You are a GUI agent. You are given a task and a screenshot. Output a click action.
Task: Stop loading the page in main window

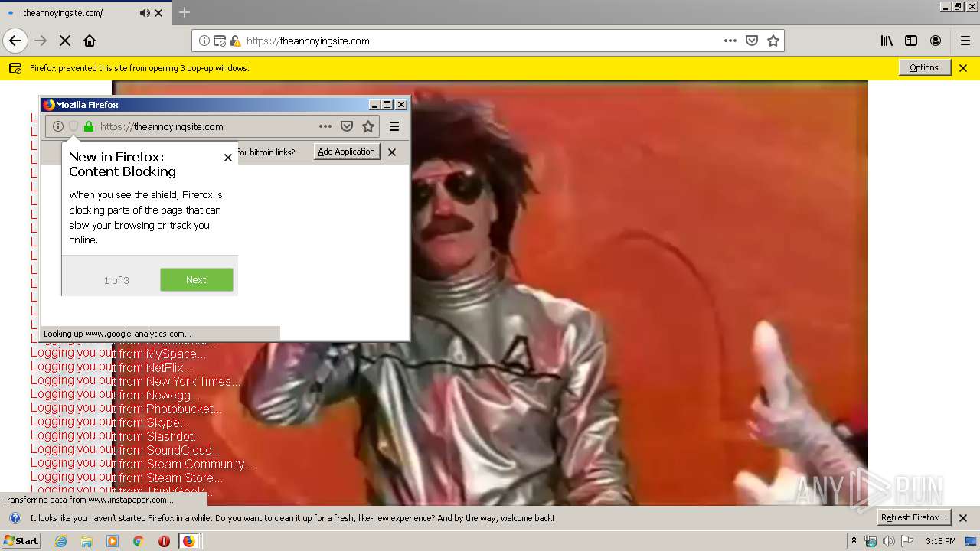pos(65,41)
